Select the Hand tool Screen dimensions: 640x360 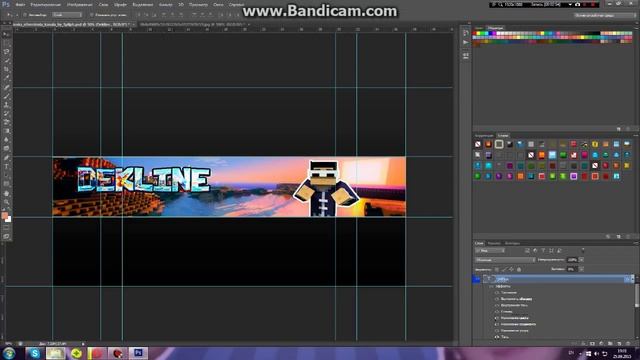tap(7, 193)
